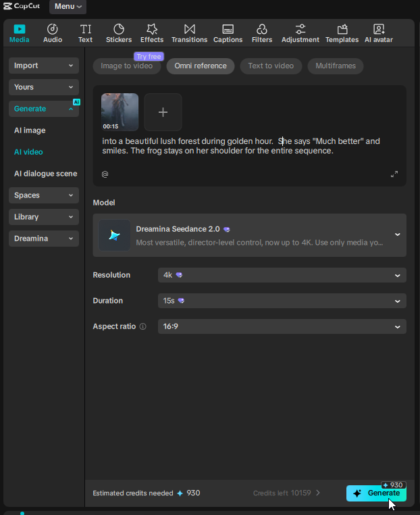Select AI video in the sidebar
This screenshot has height=515, width=420.
pyautogui.click(x=28, y=152)
